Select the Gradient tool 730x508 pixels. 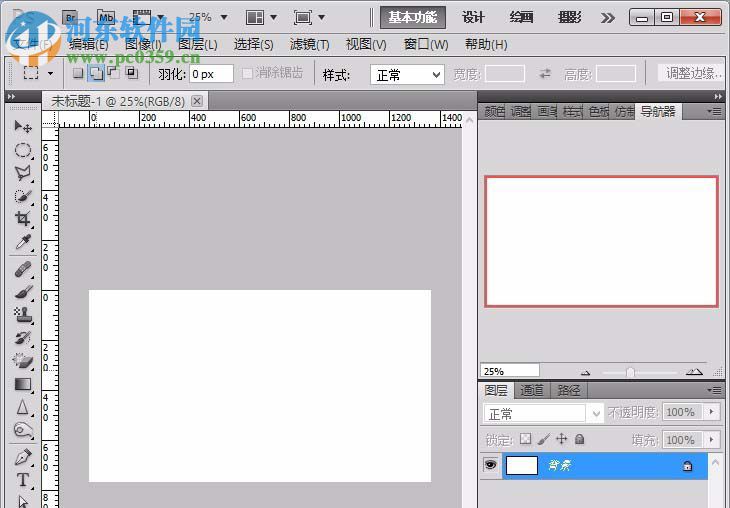pos(22,384)
